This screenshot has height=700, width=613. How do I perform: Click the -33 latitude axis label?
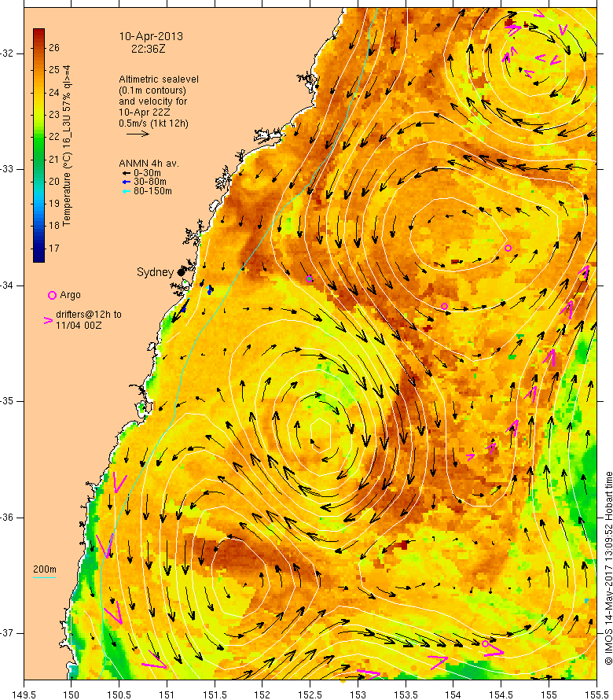(x=7, y=169)
